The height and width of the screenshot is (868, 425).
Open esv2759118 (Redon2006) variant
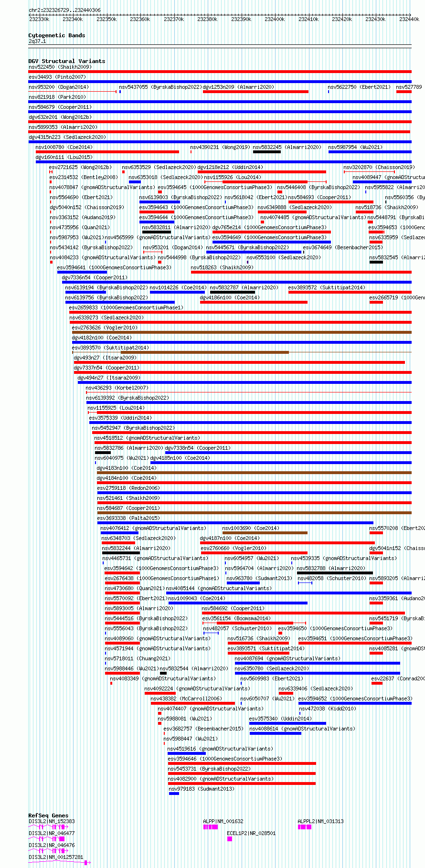click(128, 488)
